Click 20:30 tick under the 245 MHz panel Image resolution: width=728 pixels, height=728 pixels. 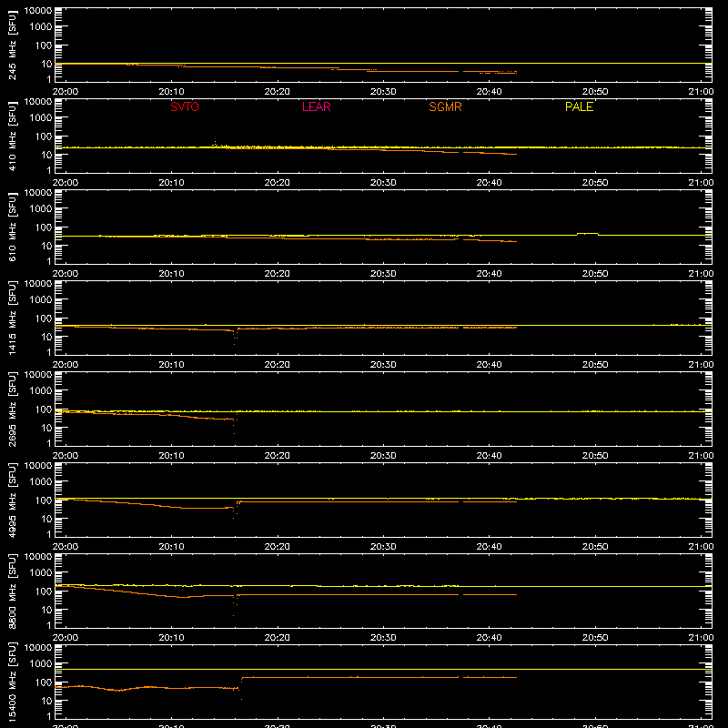[383, 92]
